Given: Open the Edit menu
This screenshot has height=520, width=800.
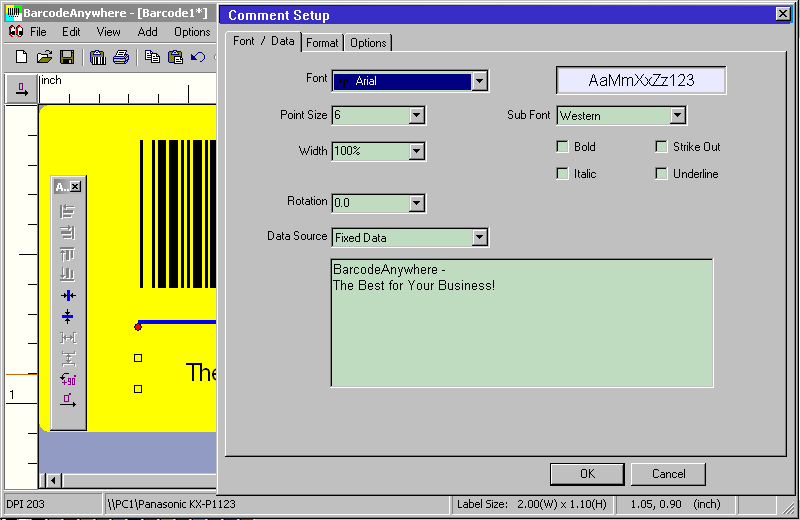Looking at the screenshot, I should click(71, 32).
